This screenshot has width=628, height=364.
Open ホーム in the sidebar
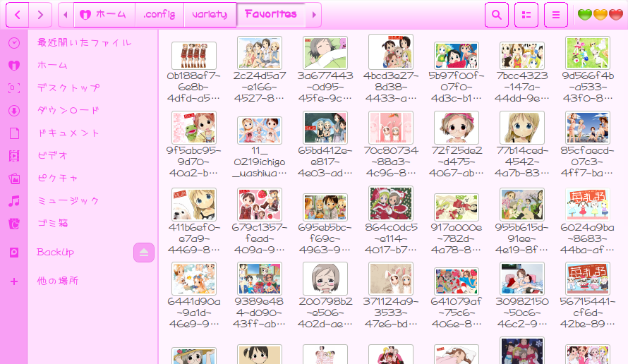tap(52, 66)
